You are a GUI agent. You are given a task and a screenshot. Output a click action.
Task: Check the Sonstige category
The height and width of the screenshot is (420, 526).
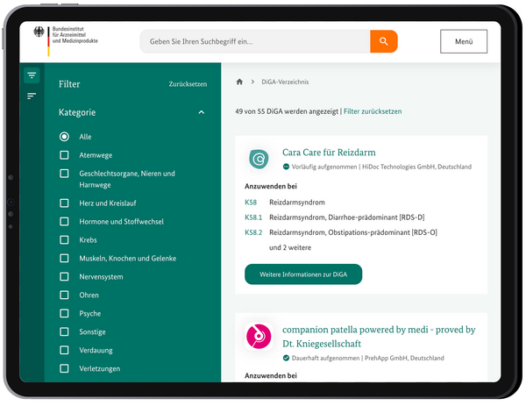[x=64, y=331]
